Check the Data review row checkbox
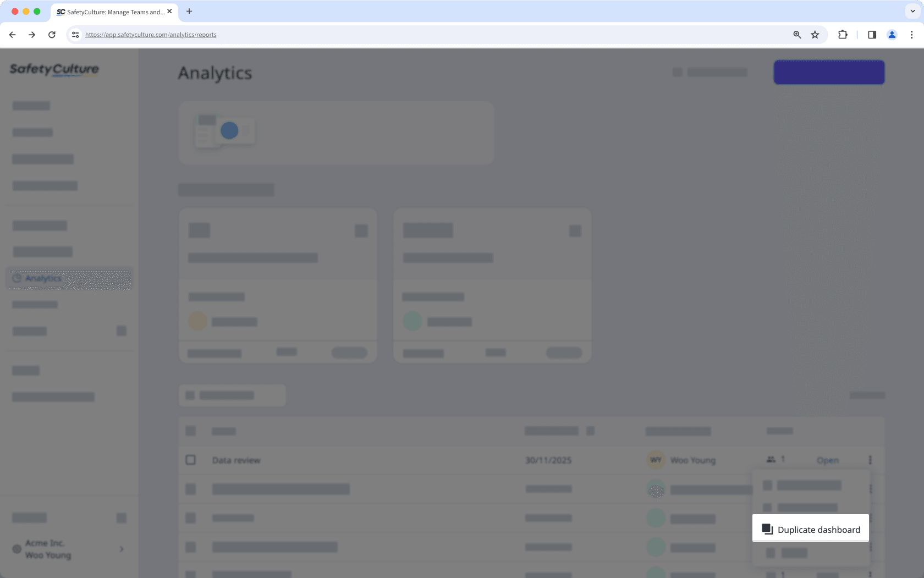924x578 pixels. (191, 460)
